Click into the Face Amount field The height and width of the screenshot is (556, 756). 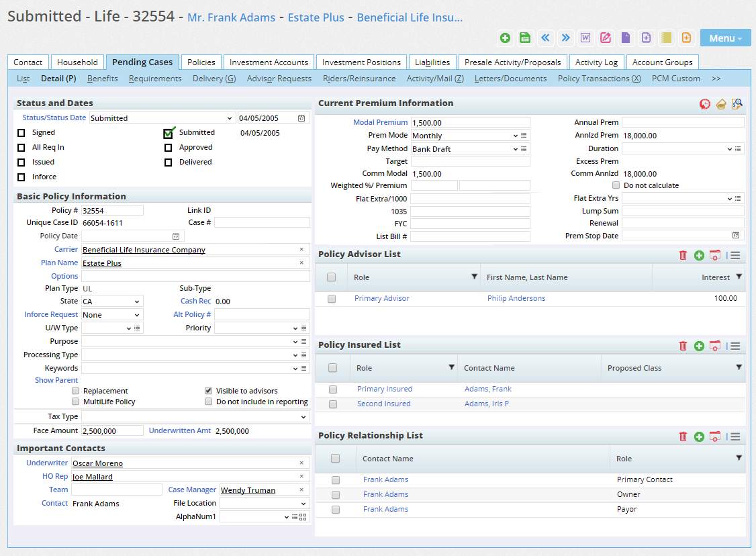coord(112,431)
